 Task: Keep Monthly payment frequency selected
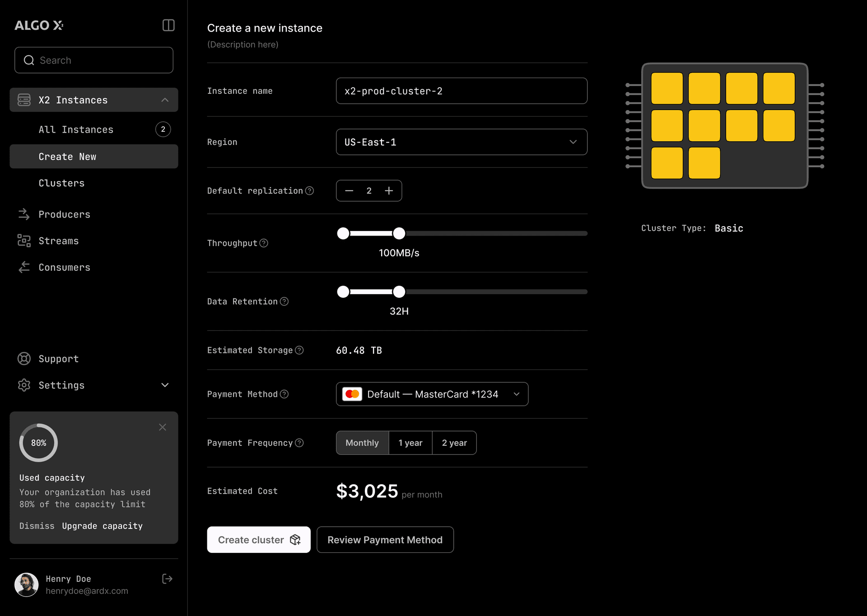point(362,443)
